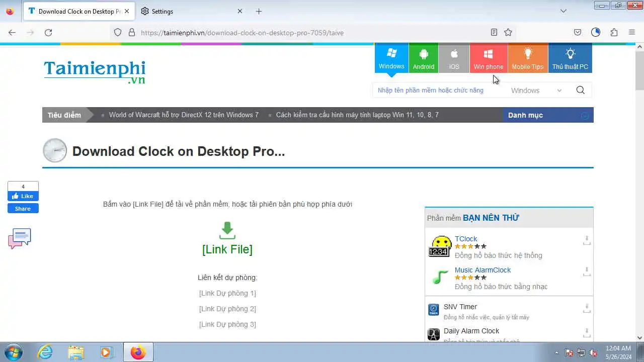This screenshot has height=362, width=644.
Task: Click the search magnifier icon
Action: [580, 90]
